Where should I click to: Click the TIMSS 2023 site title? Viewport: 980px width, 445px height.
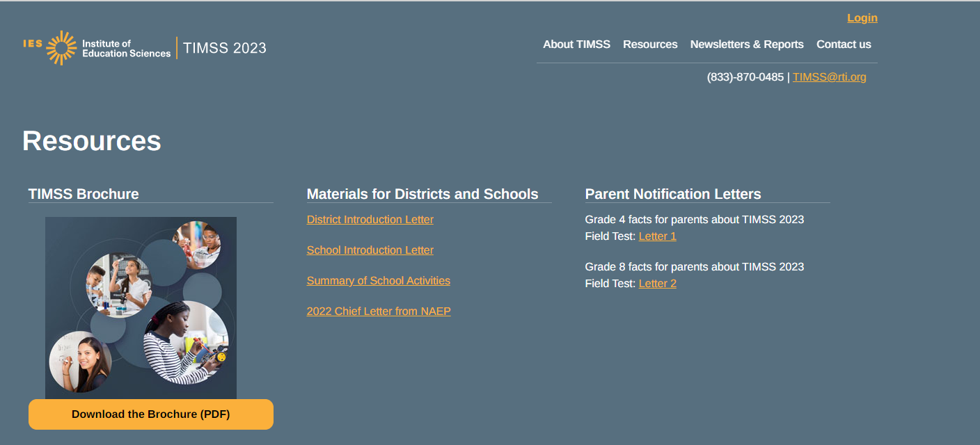225,48
